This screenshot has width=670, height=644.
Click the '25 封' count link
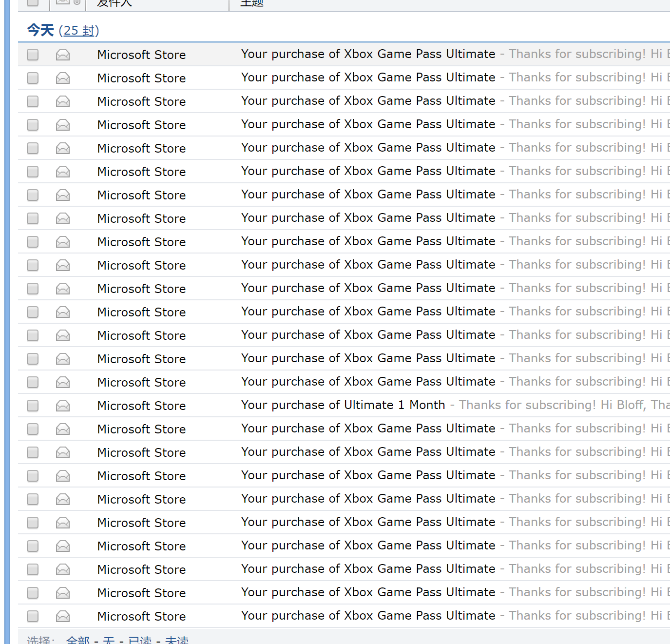(x=78, y=31)
